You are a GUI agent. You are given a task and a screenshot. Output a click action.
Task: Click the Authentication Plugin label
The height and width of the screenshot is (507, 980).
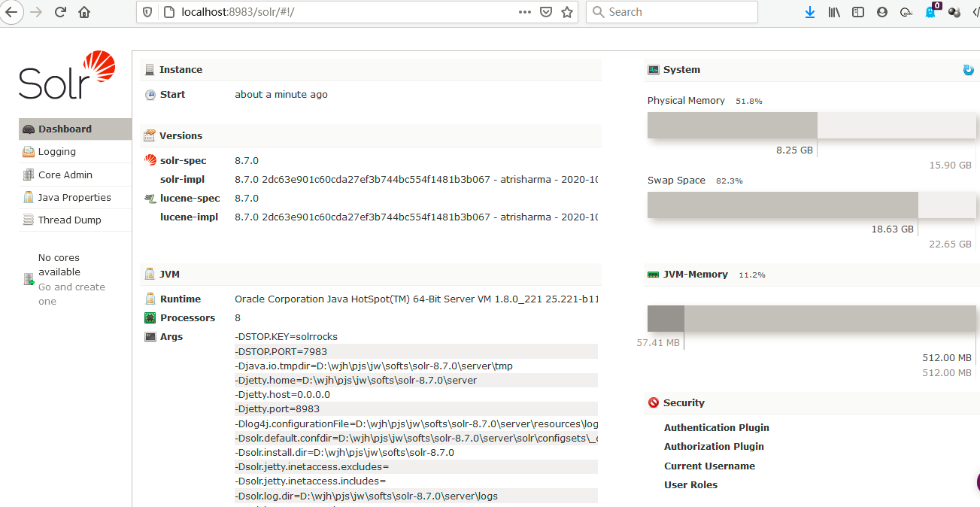click(x=717, y=427)
